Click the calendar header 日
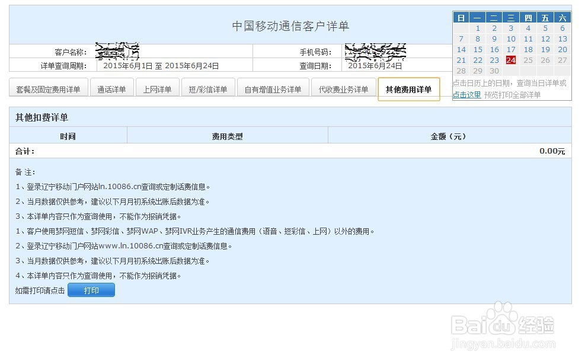588x364 pixels. coord(461,18)
